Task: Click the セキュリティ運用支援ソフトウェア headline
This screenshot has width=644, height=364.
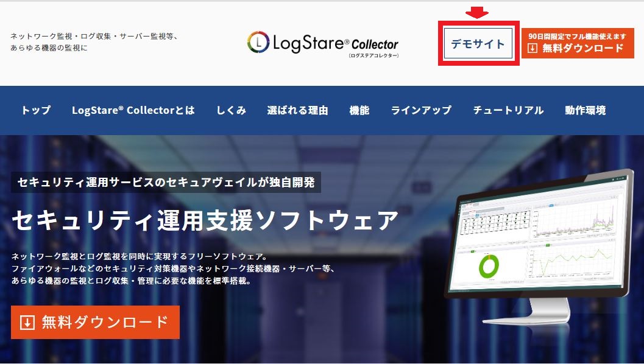Action: 205,220
